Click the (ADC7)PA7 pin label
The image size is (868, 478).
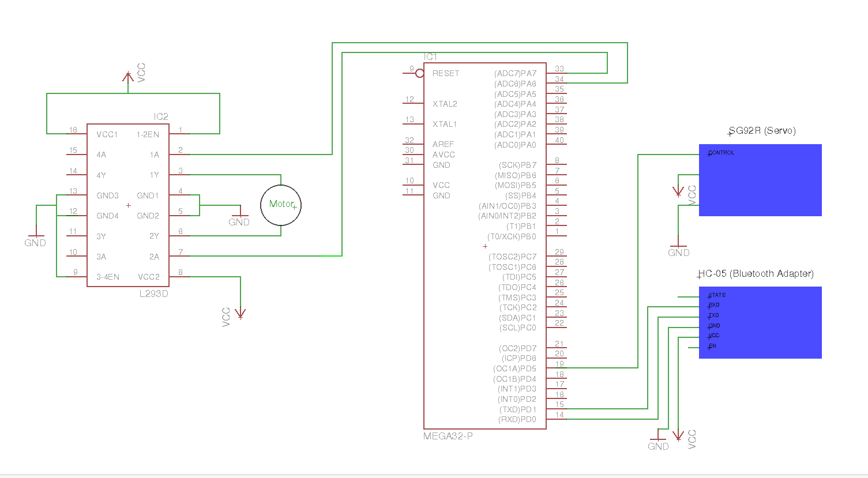(515, 73)
